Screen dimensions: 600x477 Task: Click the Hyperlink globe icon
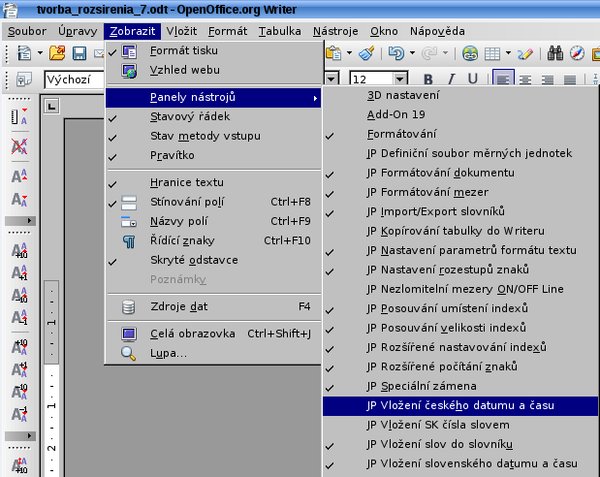click(470, 54)
